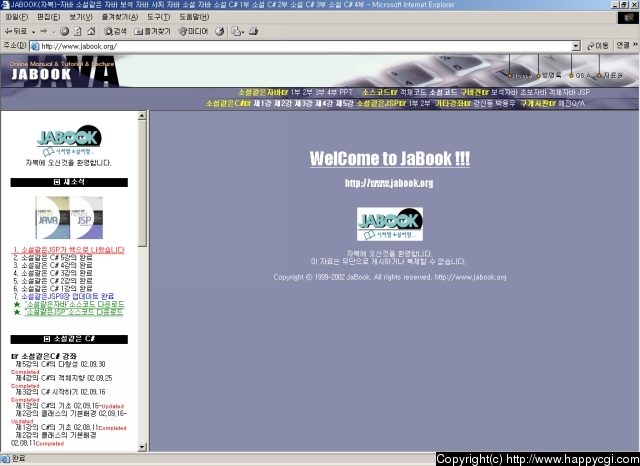The width and height of the screenshot is (640, 466).
Task: Go back with the 뒤로 button
Action: [x=16, y=31]
